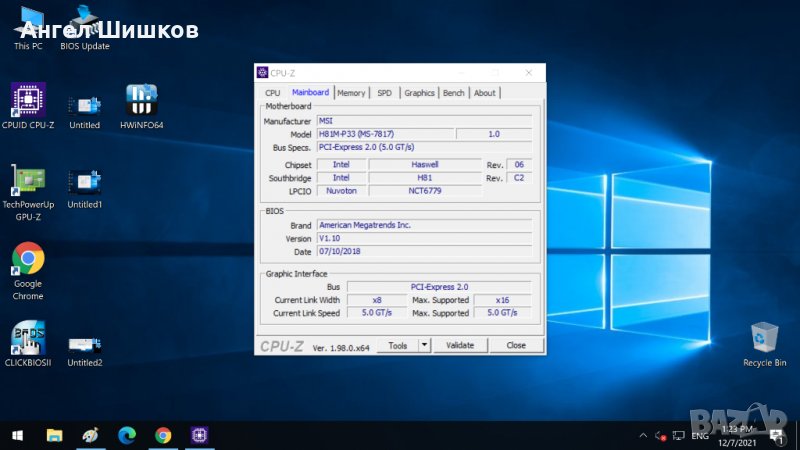Screen dimensions: 800x450
Task: Expand the Tools dropdown arrow
Action: pos(424,345)
